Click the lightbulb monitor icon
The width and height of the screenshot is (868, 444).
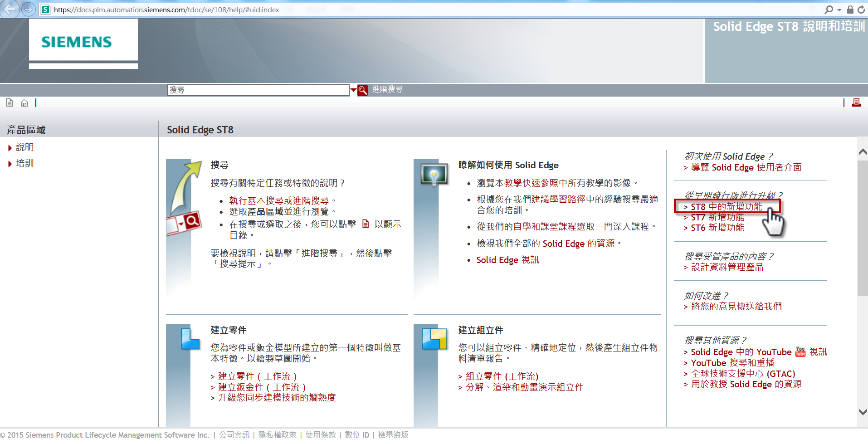click(434, 175)
